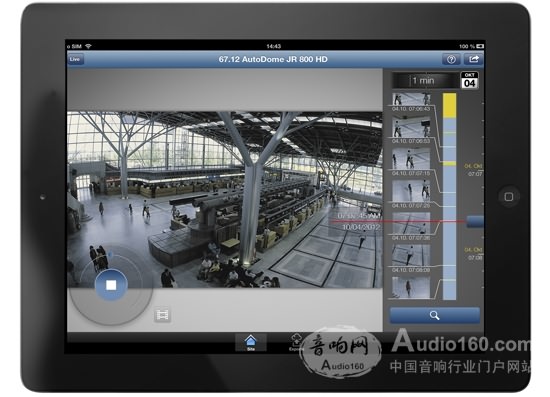Image resolution: width=550 pixels, height=397 pixels.
Task: Select thumbnail stamped 04.10. 07:07:25
Action: point(411,194)
